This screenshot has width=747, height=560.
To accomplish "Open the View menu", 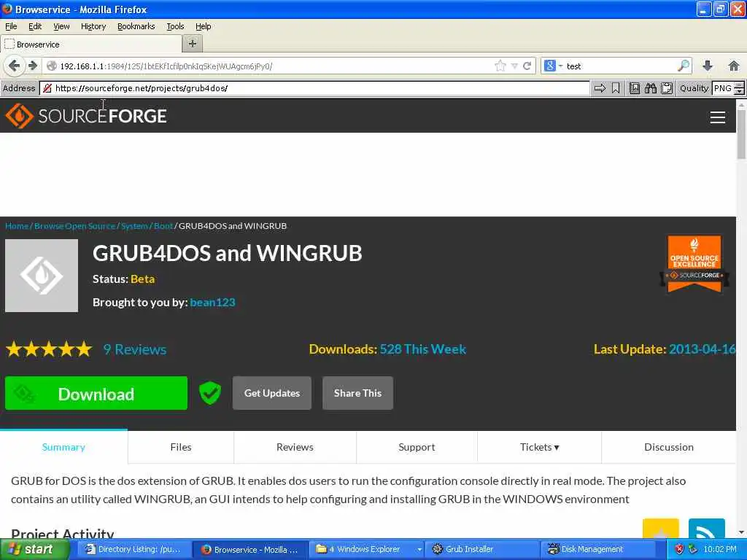I will [x=61, y=26].
